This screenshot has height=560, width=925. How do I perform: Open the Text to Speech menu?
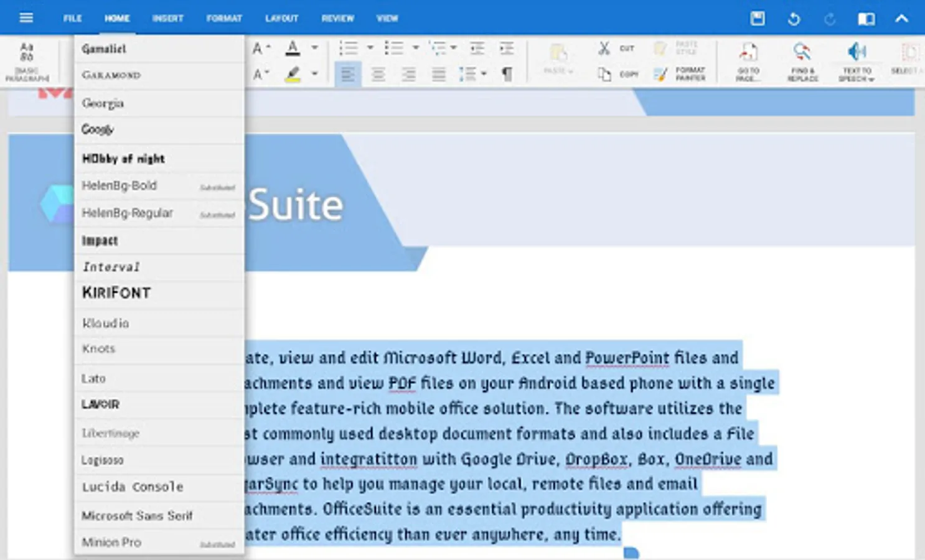point(857,62)
